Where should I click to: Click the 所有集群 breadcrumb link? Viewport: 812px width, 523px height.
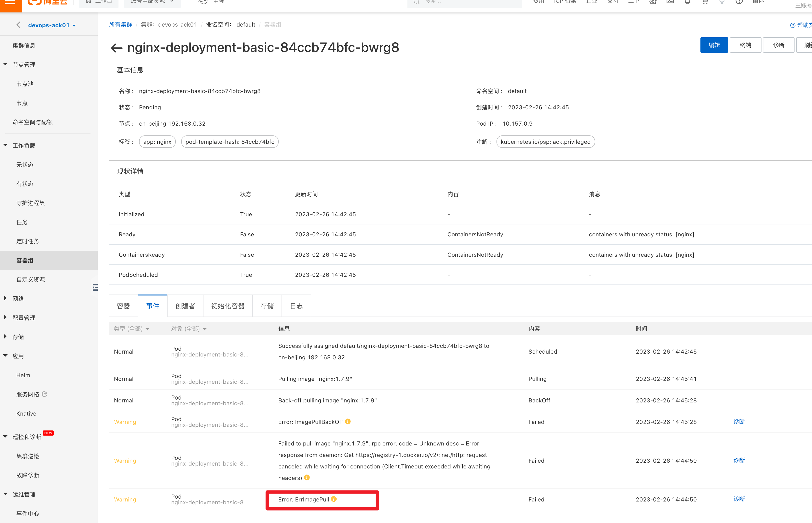(120, 25)
